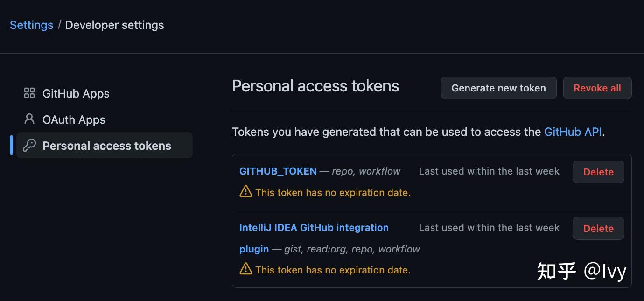This screenshot has height=301, width=644.
Task: Delete the IntelliJ IDEA GitHub integration token
Action: point(598,228)
